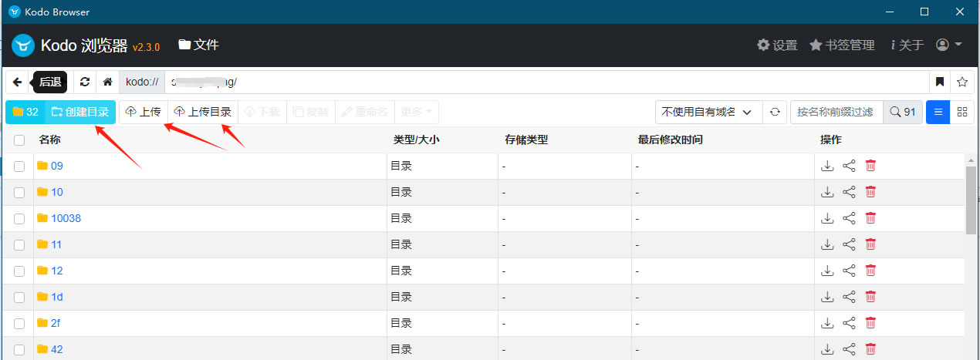Click the back arrow navigation icon
Viewport: 980px width, 360px height.
[x=17, y=82]
